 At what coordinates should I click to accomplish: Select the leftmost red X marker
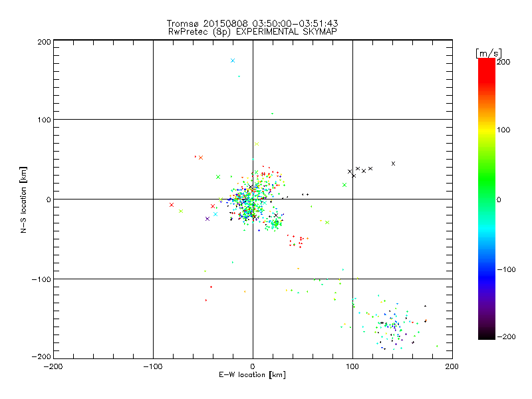(x=172, y=205)
